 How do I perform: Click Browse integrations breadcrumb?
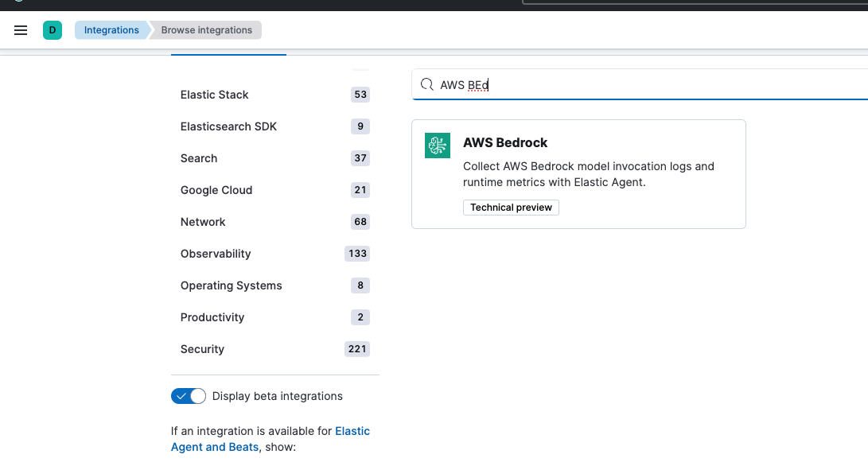click(206, 30)
